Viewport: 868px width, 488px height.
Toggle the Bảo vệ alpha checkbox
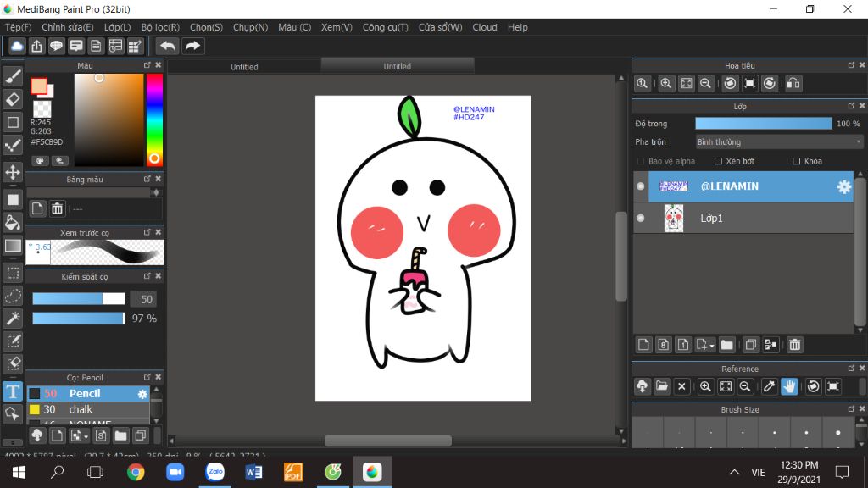click(641, 161)
